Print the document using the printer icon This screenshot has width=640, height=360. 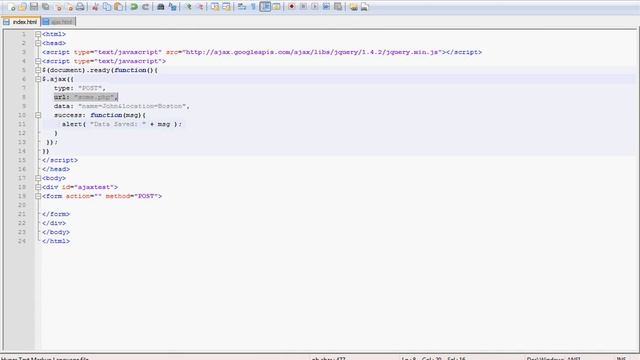tap(80, 7)
